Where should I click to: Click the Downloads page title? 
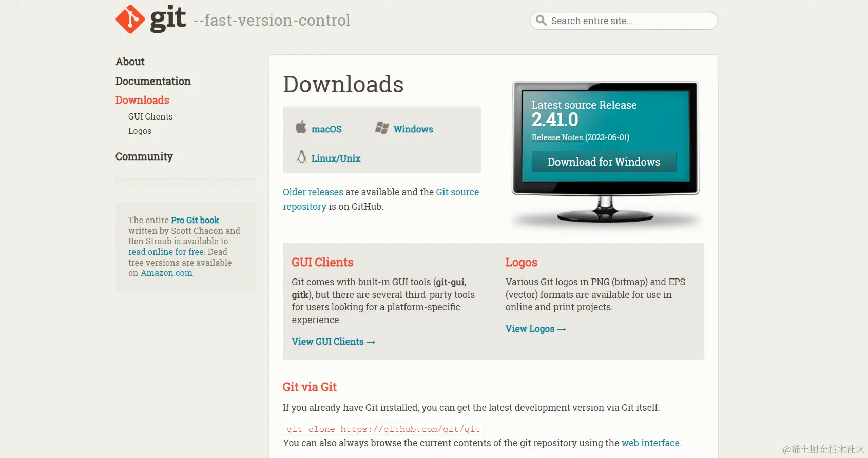coord(343,84)
